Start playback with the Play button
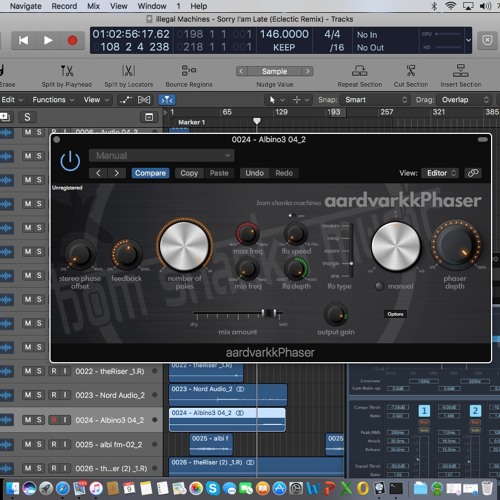500x500 pixels. coord(48,41)
